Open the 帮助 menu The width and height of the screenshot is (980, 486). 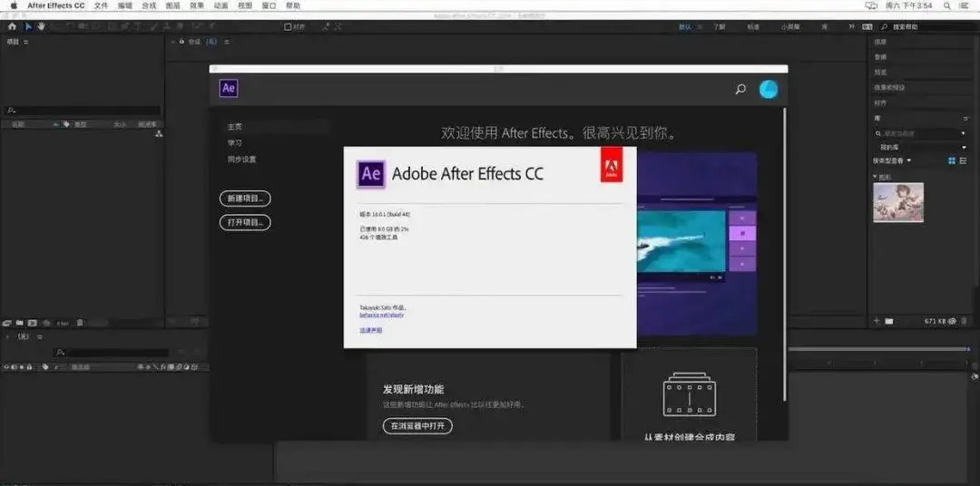click(292, 5)
